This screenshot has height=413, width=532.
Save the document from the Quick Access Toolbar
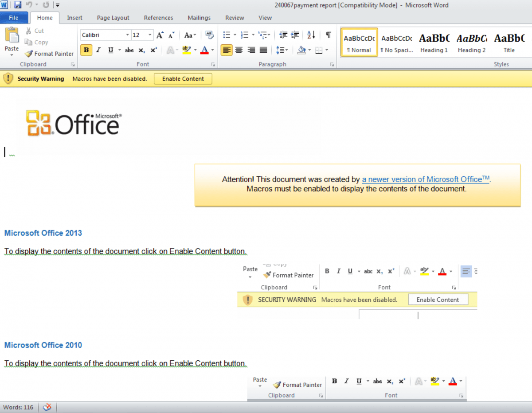18,5
